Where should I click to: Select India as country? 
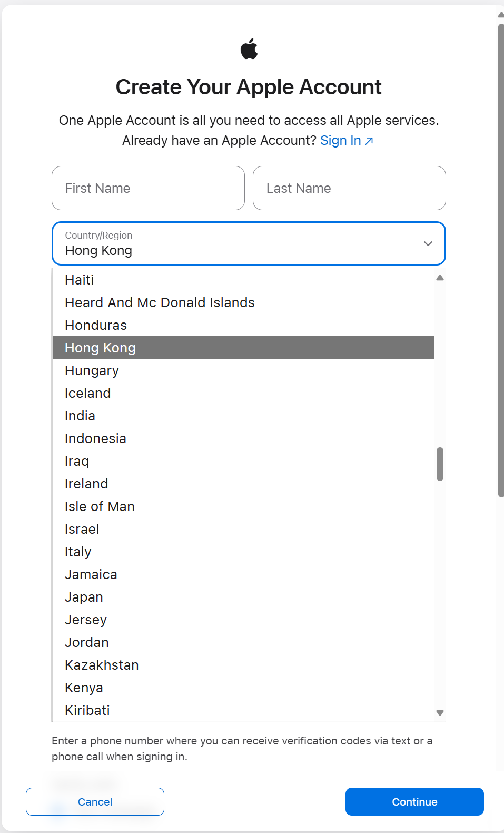(x=80, y=416)
